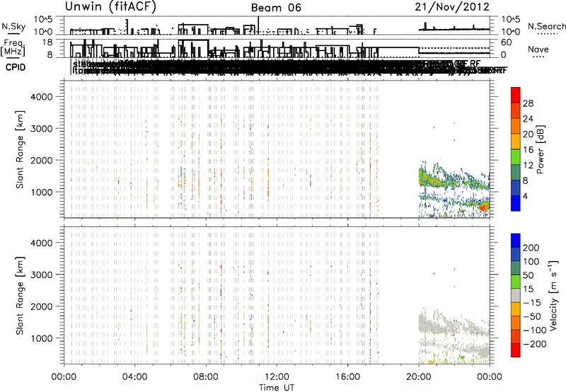The height and width of the screenshot is (392, 566).
Task: Click the red bottom of velocity colorbar
Action: tap(516, 350)
